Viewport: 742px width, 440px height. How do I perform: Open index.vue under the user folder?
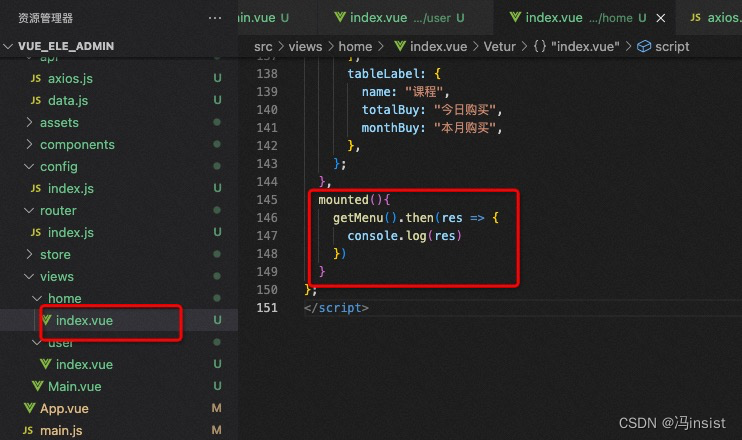[x=84, y=364]
